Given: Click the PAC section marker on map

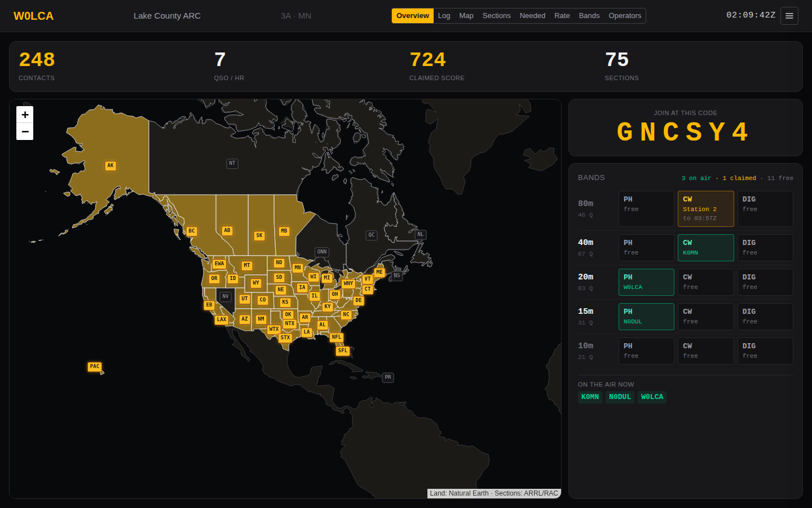Looking at the screenshot, I should click(95, 367).
